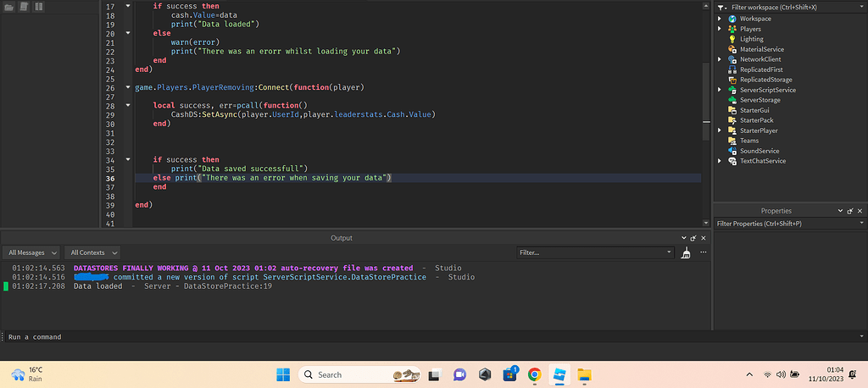Open Google Chrome from the taskbar

point(534,374)
